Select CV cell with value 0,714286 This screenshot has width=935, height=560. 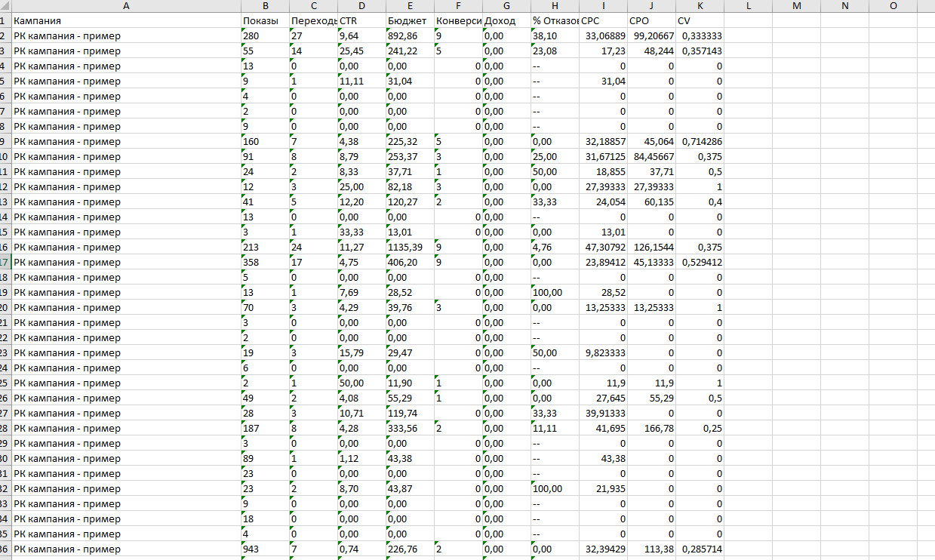point(700,142)
